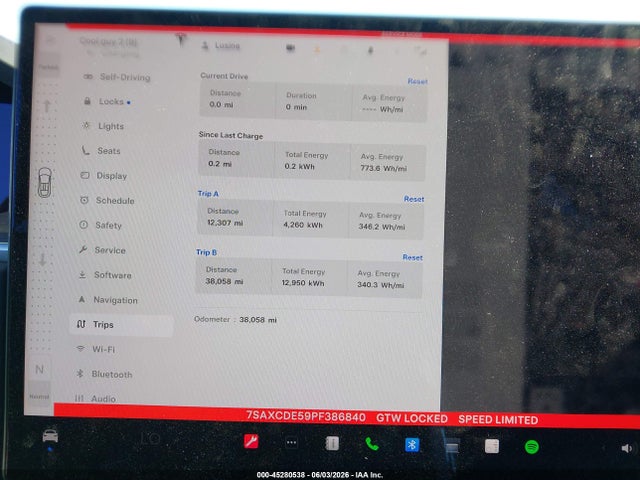Open Navigation settings
This screenshot has width=640, height=480.
108,300
